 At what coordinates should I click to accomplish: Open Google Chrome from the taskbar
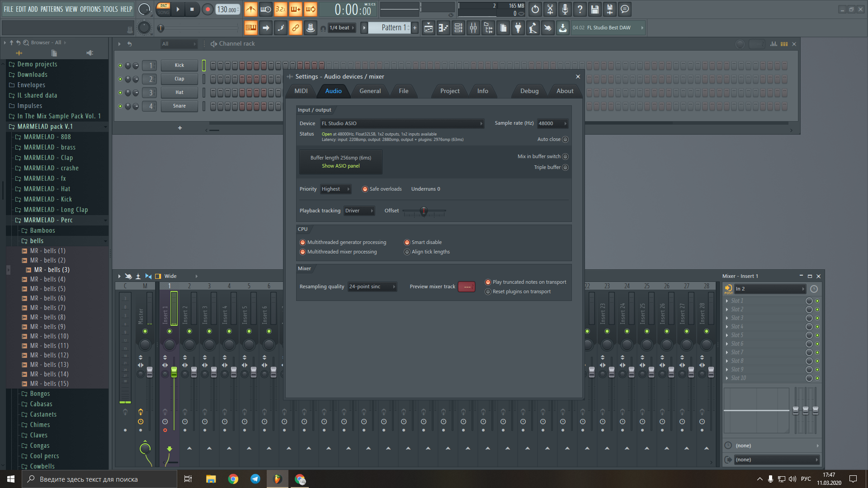click(233, 479)
